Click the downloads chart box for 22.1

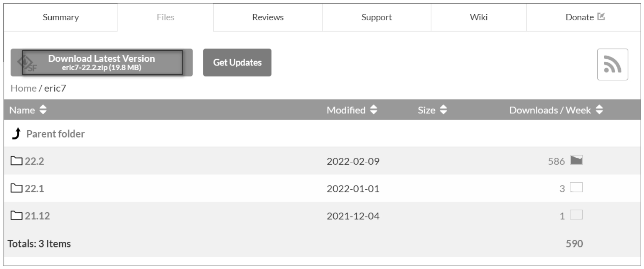576,187
